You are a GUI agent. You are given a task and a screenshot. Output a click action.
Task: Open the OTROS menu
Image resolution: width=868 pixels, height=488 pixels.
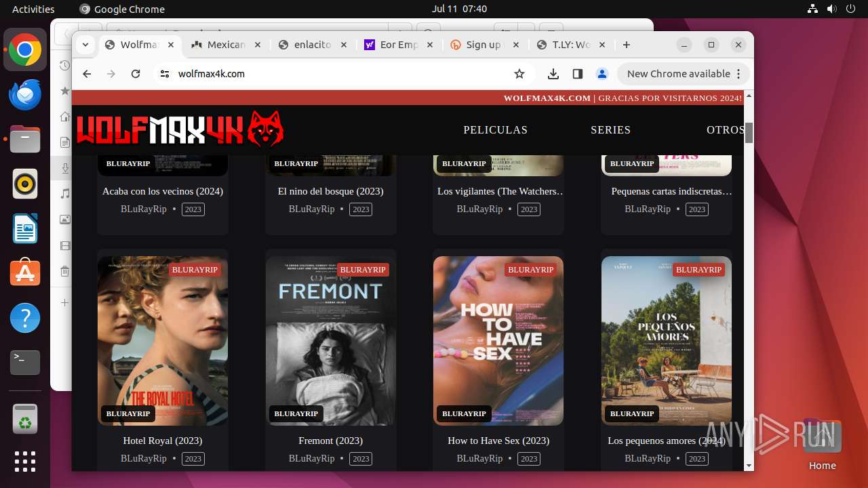[725, 130]
